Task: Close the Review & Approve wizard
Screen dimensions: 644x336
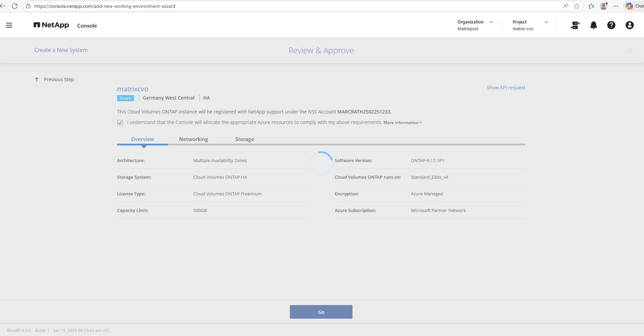Action: 630,51
